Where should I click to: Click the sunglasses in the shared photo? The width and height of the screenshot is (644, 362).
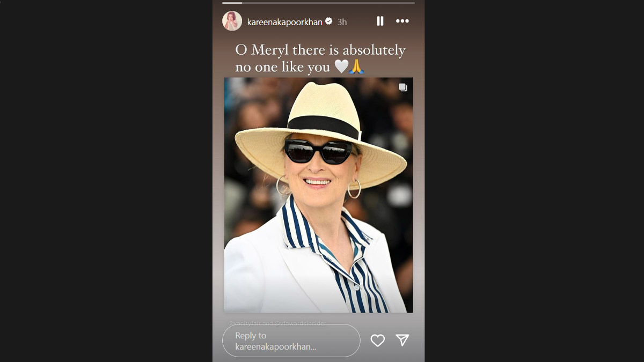(x=318, y=152)
